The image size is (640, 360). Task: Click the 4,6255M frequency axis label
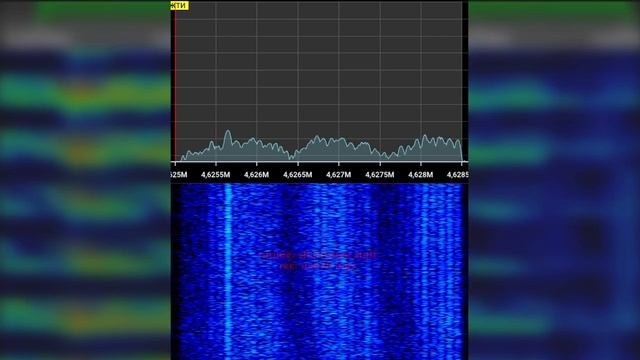click(x=216, y=175)
